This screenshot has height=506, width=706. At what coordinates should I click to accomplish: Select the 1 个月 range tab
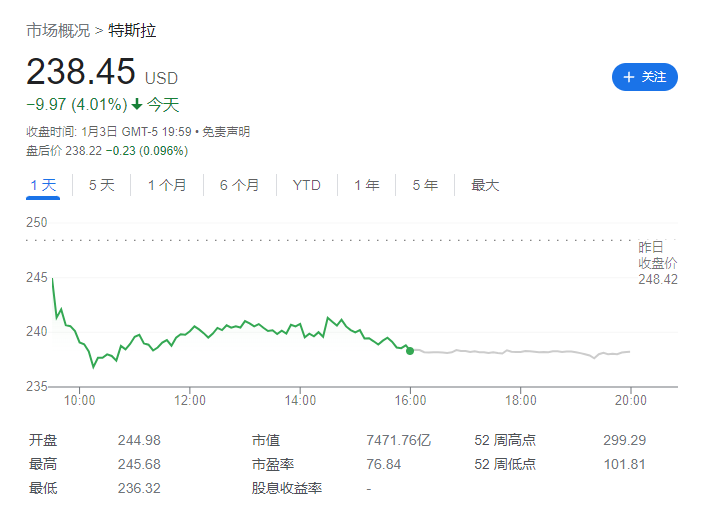[166, 185]
